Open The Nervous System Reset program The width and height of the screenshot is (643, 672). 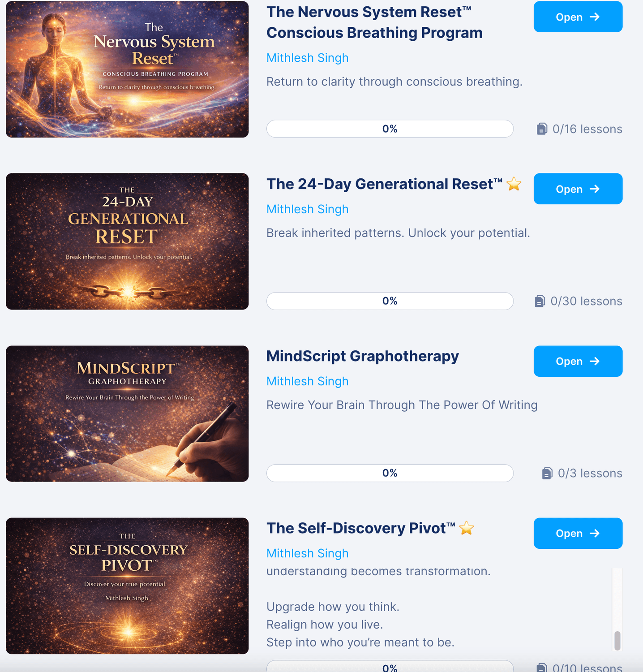[578, 17]
